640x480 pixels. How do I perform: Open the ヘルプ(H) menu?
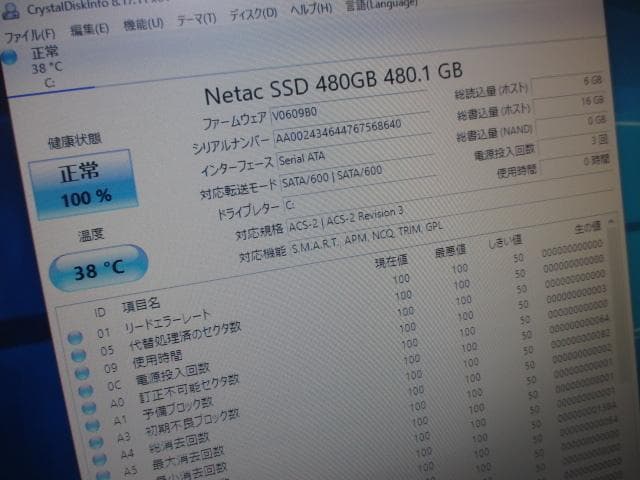tap(311, 9)
